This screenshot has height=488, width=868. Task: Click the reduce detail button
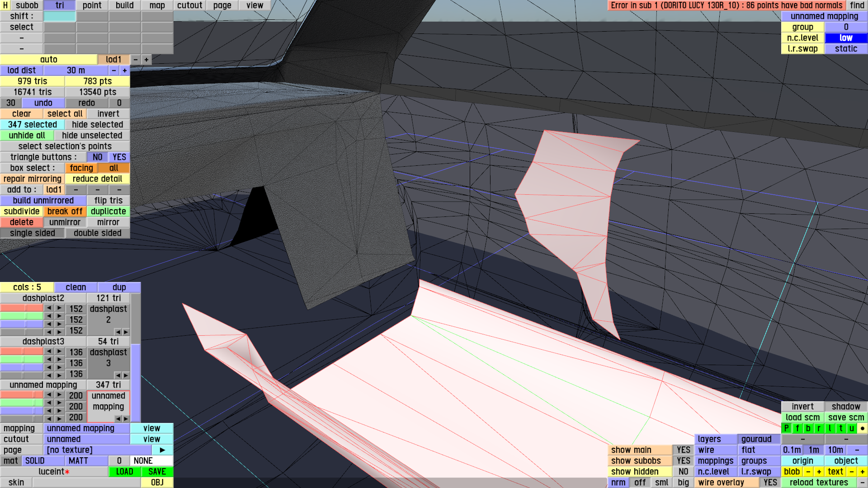click(x=97, y=179)
